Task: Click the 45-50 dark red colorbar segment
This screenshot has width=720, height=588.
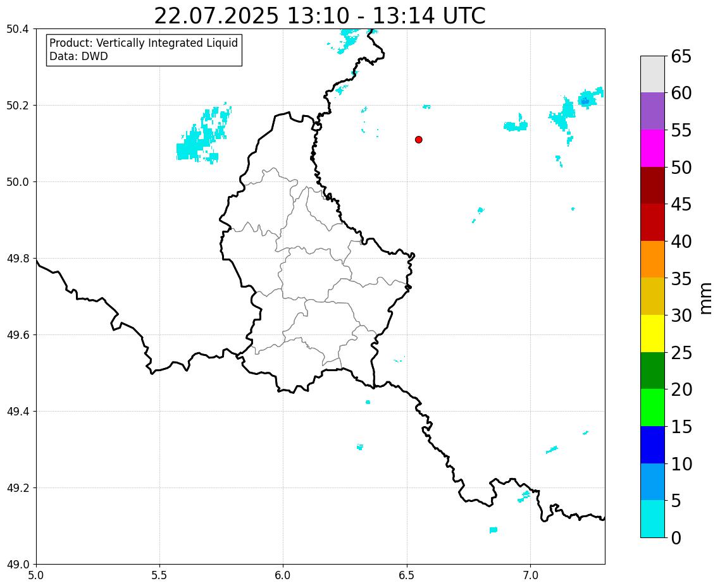Action: (652, 185)
